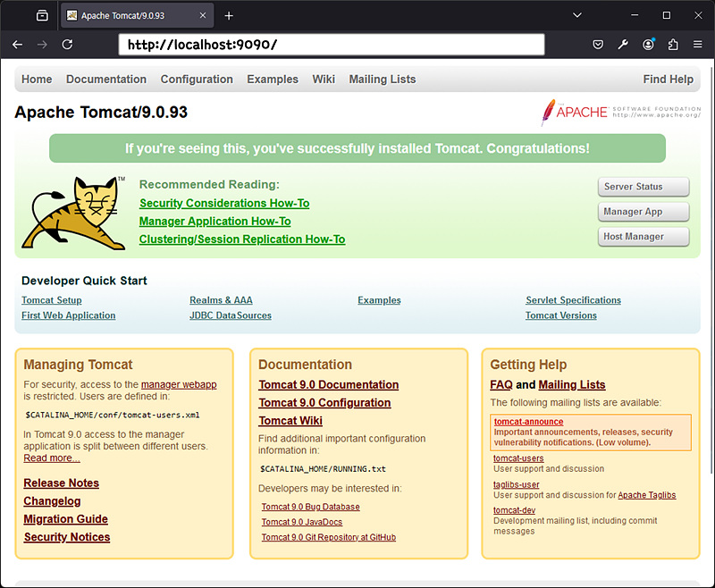
Task: Open the extensions puzzle icon
Action: pyautogui.click(x=673, y=44)
